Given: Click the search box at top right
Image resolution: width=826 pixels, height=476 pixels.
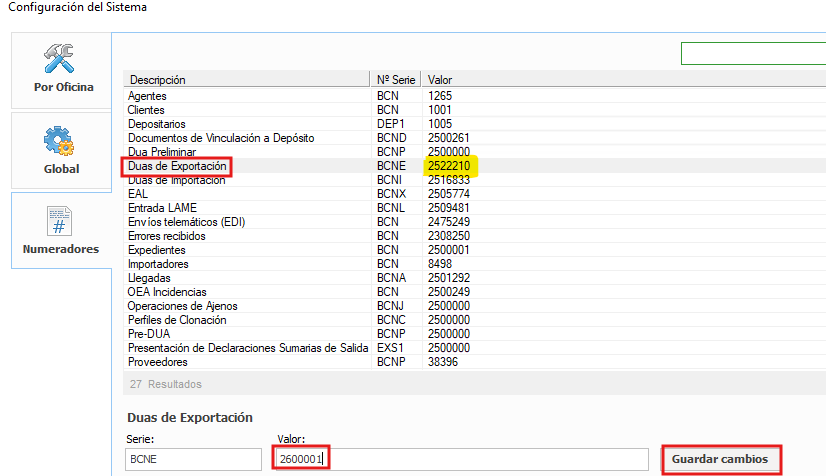Looking at the screenshot, I should click(x=752, y=53).
